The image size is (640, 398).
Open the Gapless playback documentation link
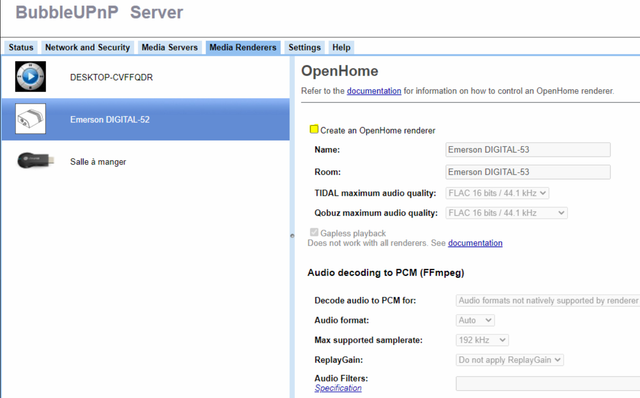pyautogui.click(x=475, y=243)
